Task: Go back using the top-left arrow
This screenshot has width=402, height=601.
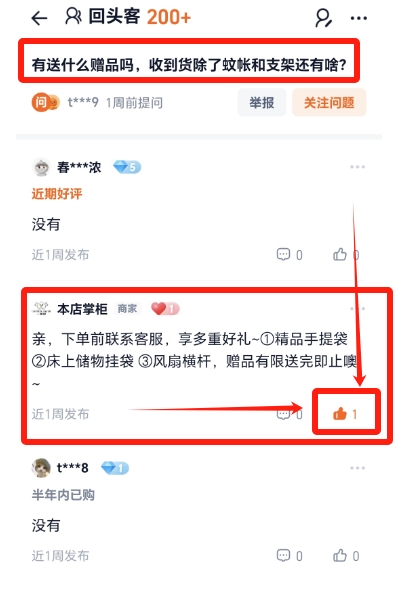Action: coord(39,18)
